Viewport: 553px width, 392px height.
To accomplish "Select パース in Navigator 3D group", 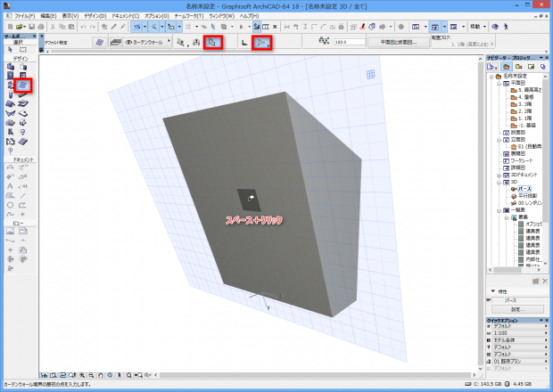I will coord(524,189).
